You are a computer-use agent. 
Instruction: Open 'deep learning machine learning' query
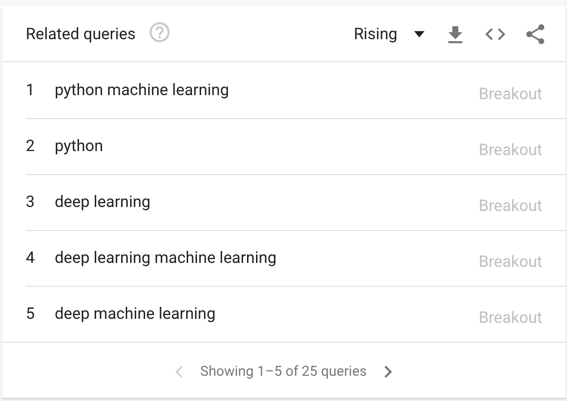tap(165, 258)
